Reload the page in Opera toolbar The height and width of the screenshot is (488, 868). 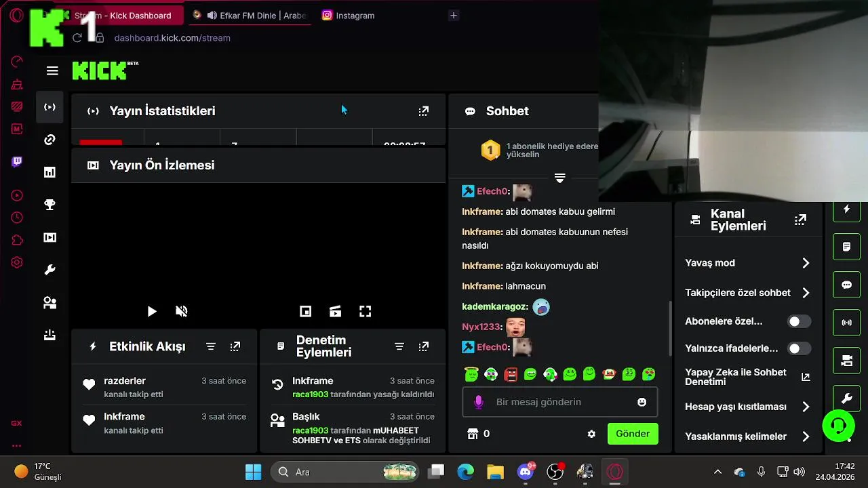click(77, 38)
